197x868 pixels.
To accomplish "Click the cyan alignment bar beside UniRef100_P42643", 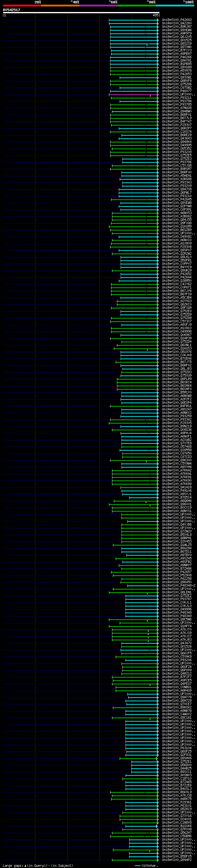I will (134, 20).
